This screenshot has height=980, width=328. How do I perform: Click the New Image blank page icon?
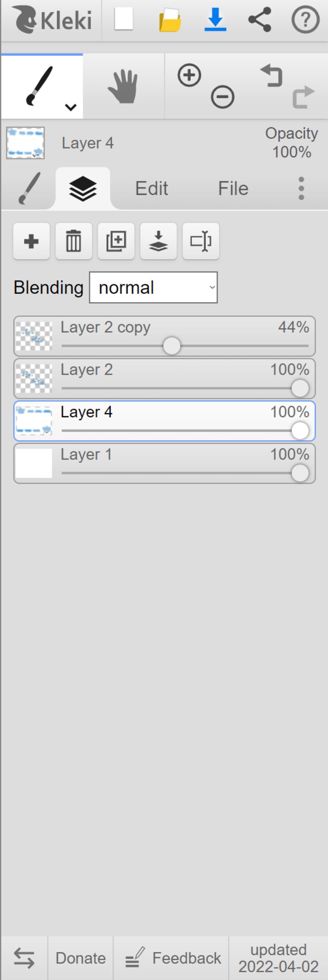[124, 19]
